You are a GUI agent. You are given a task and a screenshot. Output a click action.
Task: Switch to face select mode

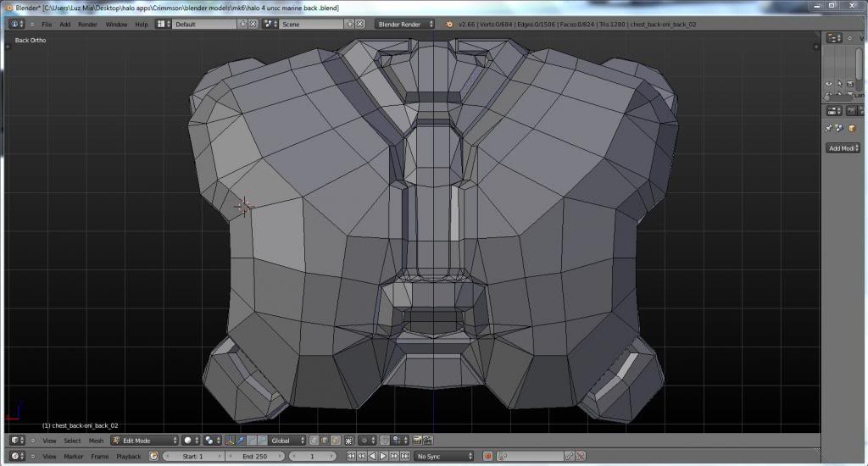click(336, 441)
